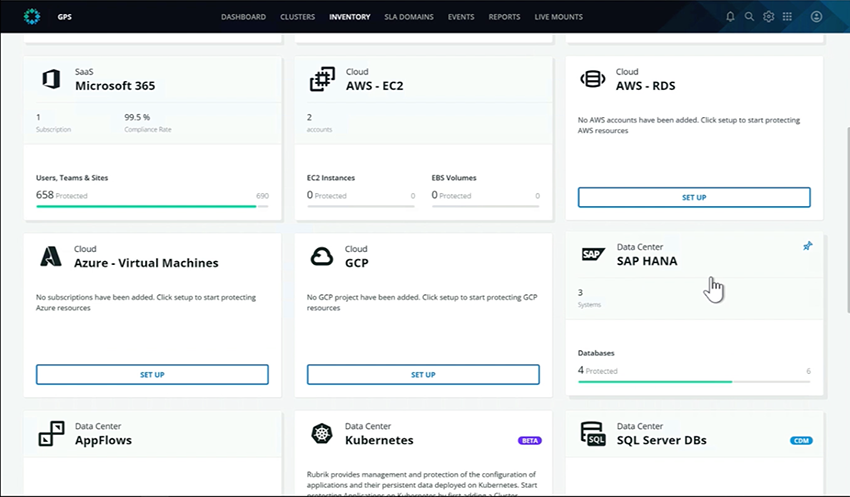Open the SAP HANA card title
This screenshot has width=850, height=497.
pos(647,261)
